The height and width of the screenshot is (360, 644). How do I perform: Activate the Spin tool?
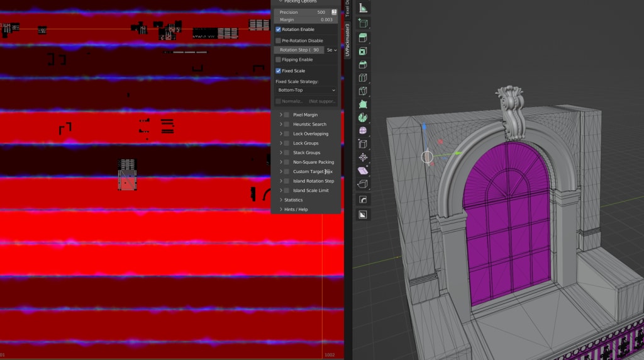[x=363, y=118]
